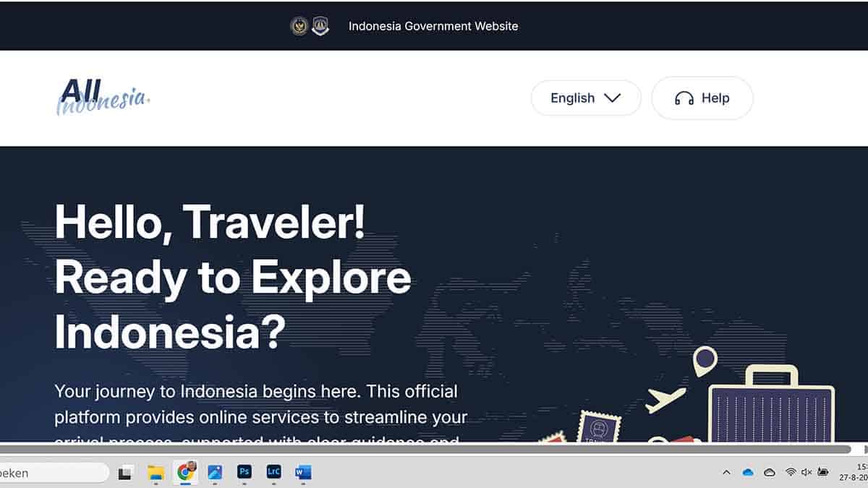Click the All Indonesia logo
The height and width of the screenshot is (488, 868).
point(103,98)
